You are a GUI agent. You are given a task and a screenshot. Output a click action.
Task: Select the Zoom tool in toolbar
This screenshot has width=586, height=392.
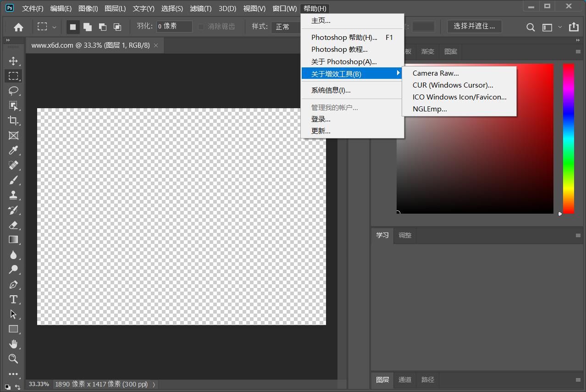click(13, 359)
